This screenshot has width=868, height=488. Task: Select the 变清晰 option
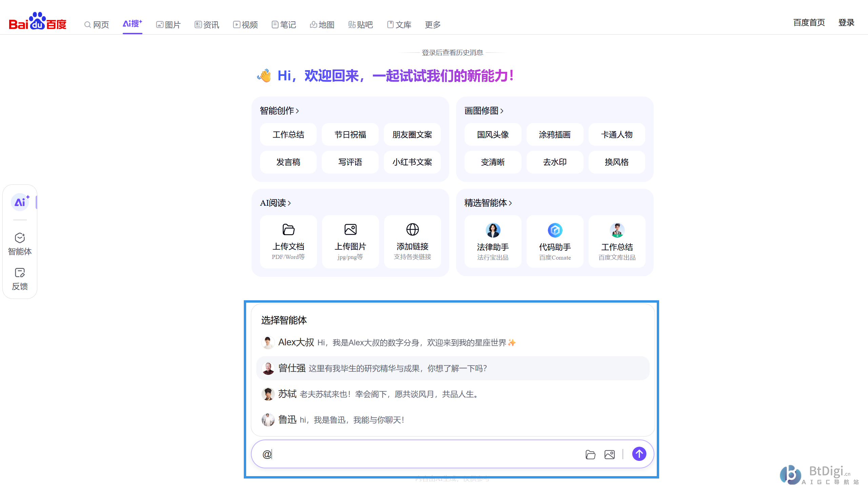click(x=493, y=162)
